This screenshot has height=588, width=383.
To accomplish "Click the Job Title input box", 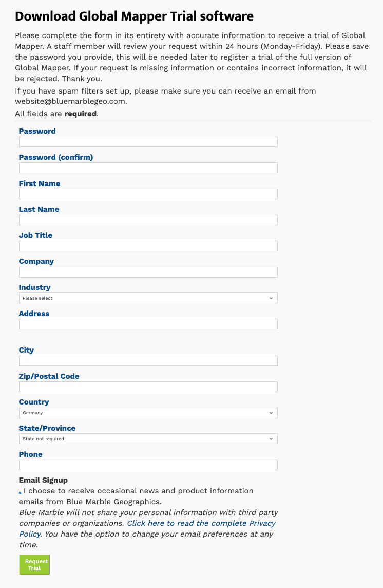I will pyautogui.click(x=148, y=246).
